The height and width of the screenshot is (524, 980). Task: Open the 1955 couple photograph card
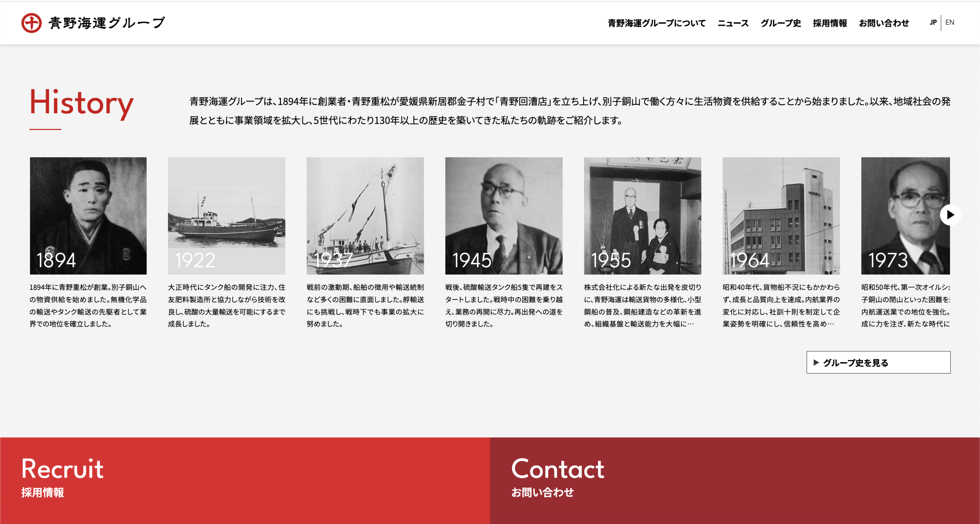click(643, 216)
